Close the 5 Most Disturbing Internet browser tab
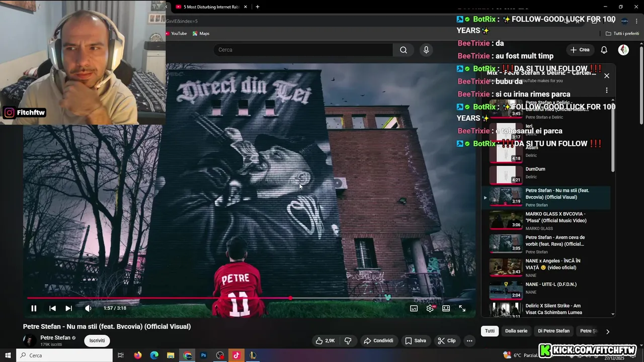644x362 pixels. coord(246,7)
